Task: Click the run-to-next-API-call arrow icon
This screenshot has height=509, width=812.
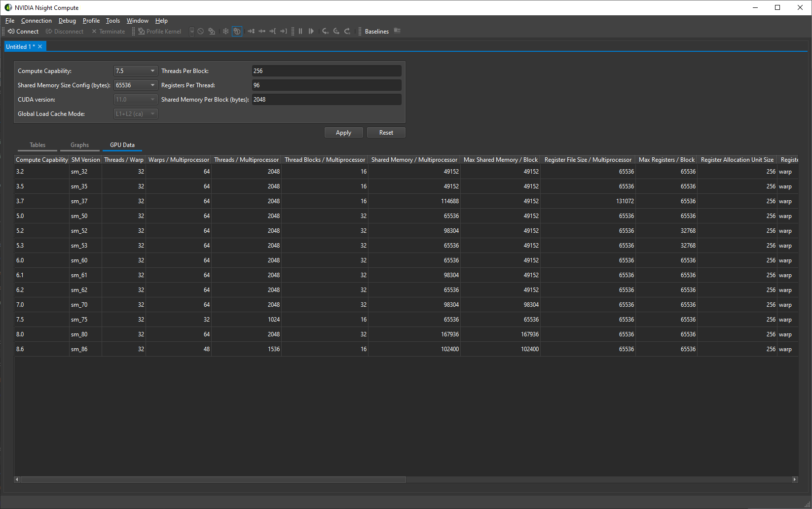Action: pos(262,31)
